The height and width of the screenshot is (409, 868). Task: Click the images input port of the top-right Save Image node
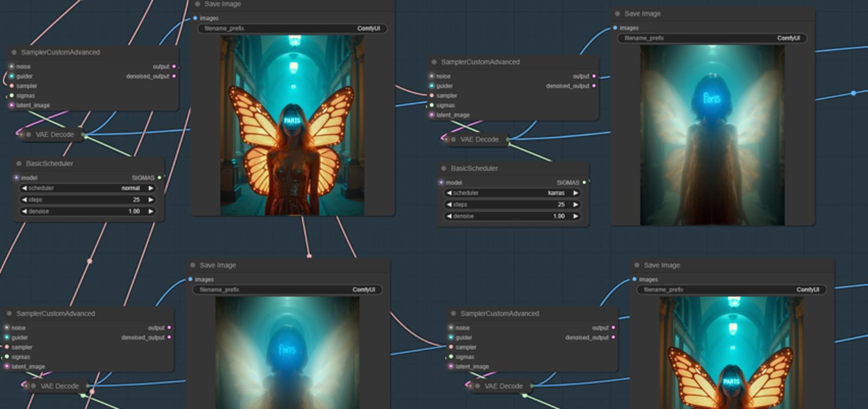[x=615, y=28]
